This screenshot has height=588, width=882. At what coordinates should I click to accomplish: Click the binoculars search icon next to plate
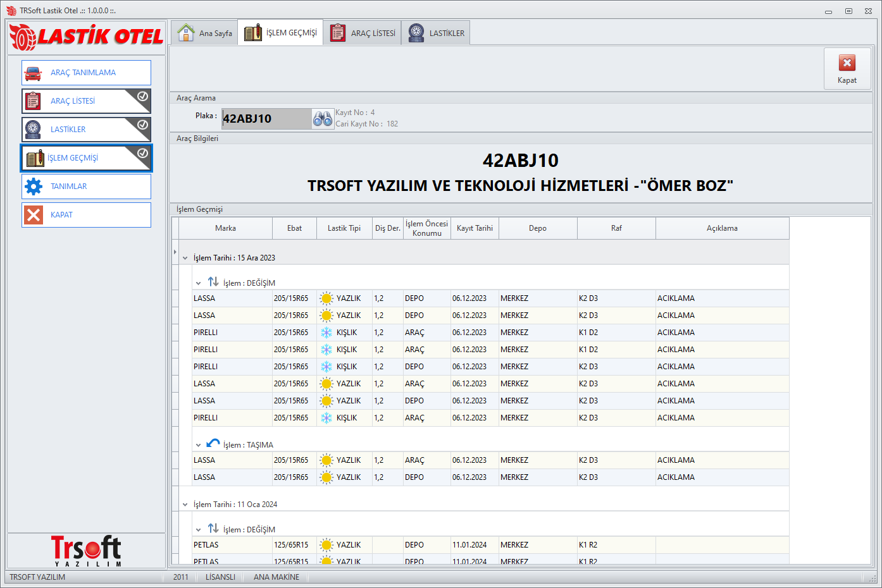tap(323, 118)
